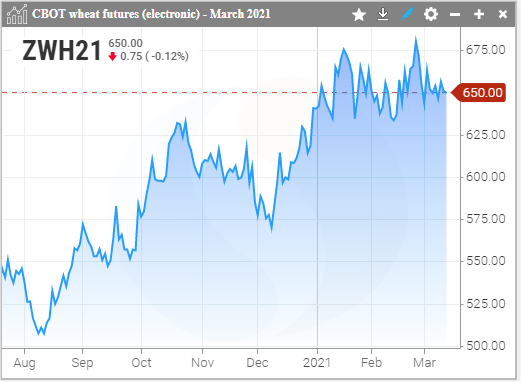Download the chart data with download icon
The image size is (521, 382).
pyautogui.click(x=383, y=14)
